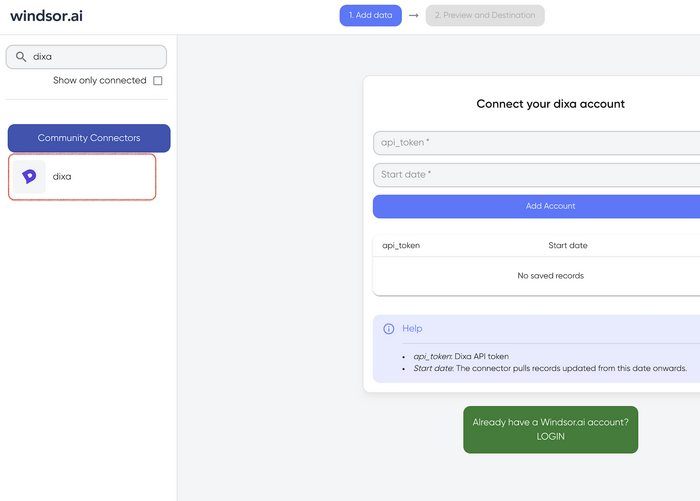
Task: Go to step 1. Add data
Action: 371,15
